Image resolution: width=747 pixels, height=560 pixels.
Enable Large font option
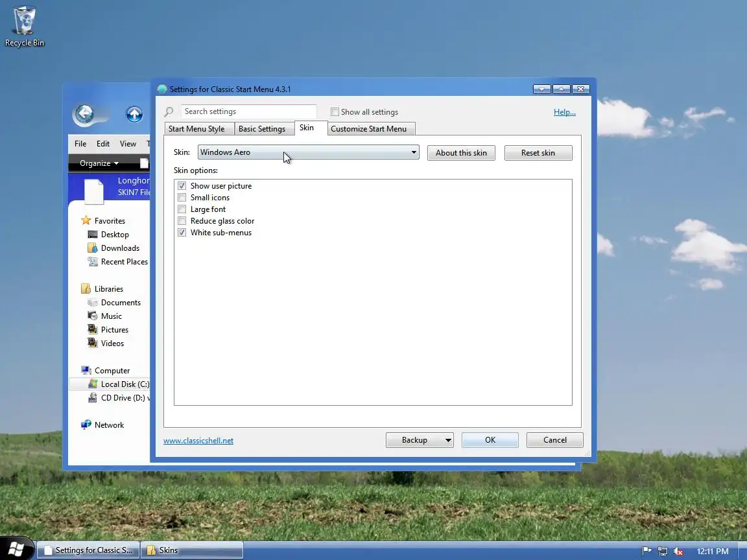coord(182,209)
